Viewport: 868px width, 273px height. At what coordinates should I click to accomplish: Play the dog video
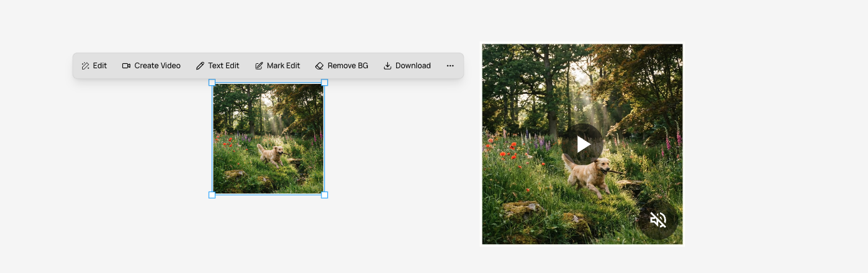(583, 144)
